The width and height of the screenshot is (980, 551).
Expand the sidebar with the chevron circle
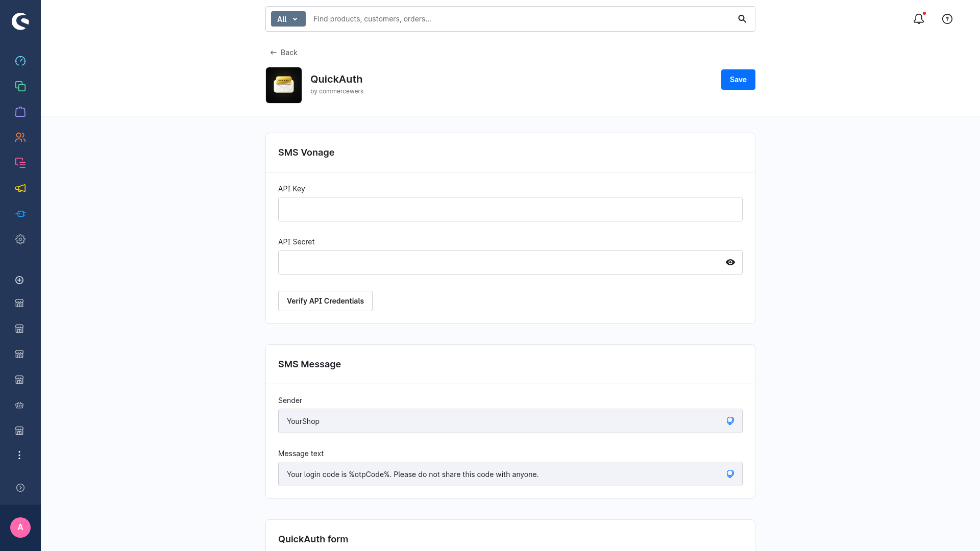pyautogui.click(x=20, y=488)
